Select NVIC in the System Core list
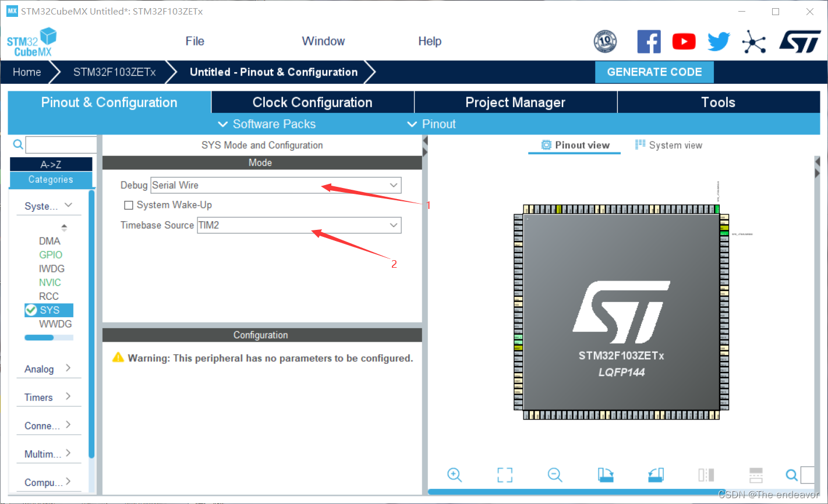828x504 pixels. click(x=50, y=282)
